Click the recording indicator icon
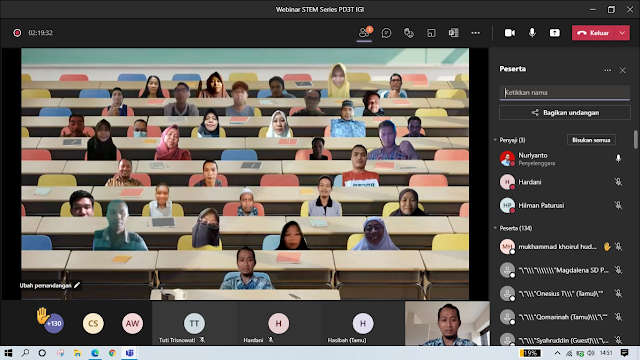640x360 pixels. tap(17, 33)
